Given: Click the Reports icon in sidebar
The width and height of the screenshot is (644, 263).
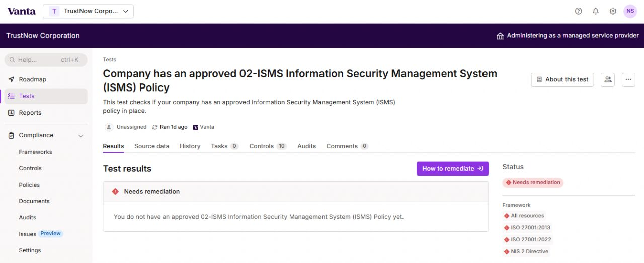Looking at the screenshot, I should (11, 113).
